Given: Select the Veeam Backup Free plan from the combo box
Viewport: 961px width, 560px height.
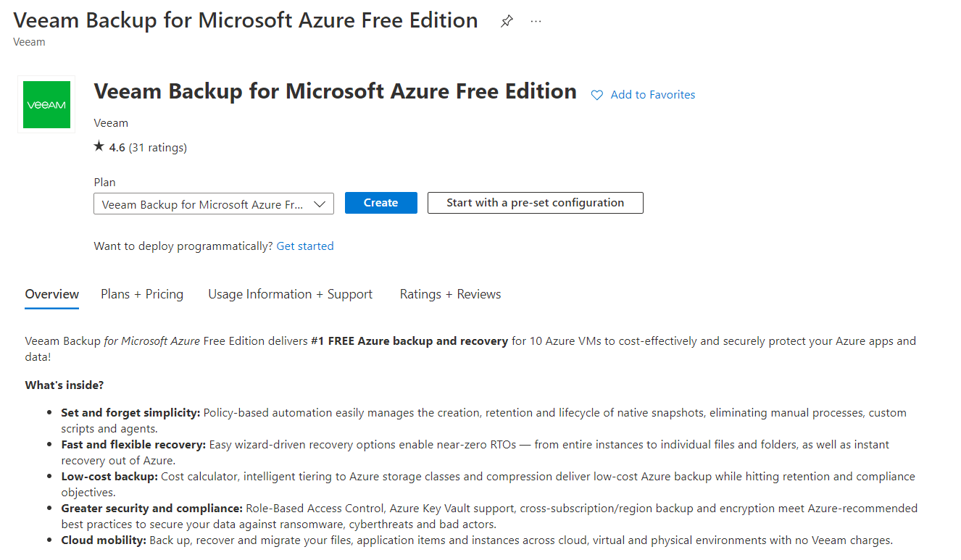Looking at the screenshot, I should [213, 204].
